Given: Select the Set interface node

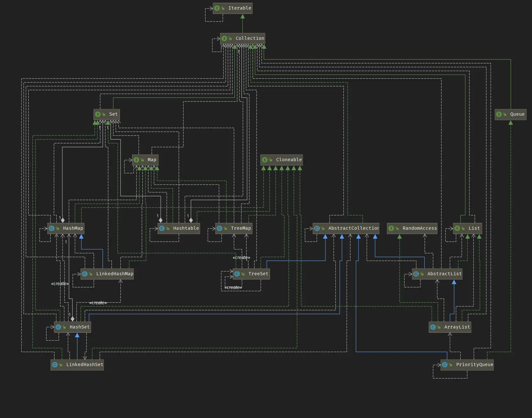Looking at the screenshot, I should click(107, 114).
